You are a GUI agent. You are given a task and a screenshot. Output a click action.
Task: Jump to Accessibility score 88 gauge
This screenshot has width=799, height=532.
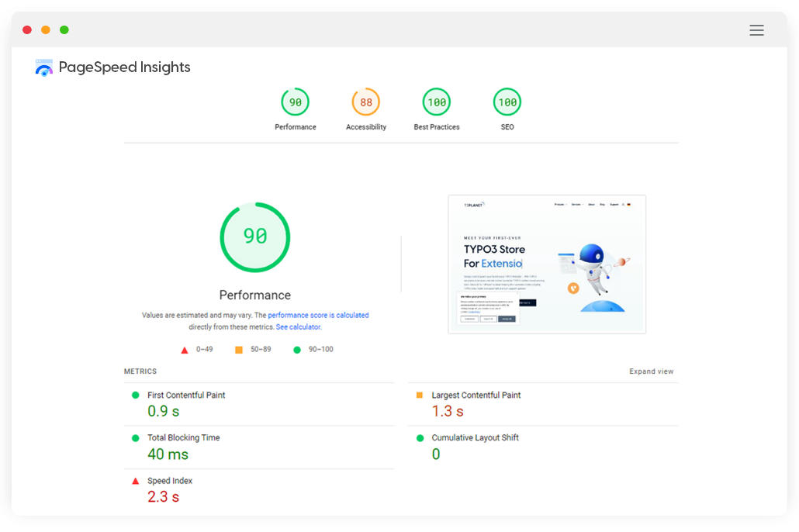pyautogui.click(x=366, y=102)
